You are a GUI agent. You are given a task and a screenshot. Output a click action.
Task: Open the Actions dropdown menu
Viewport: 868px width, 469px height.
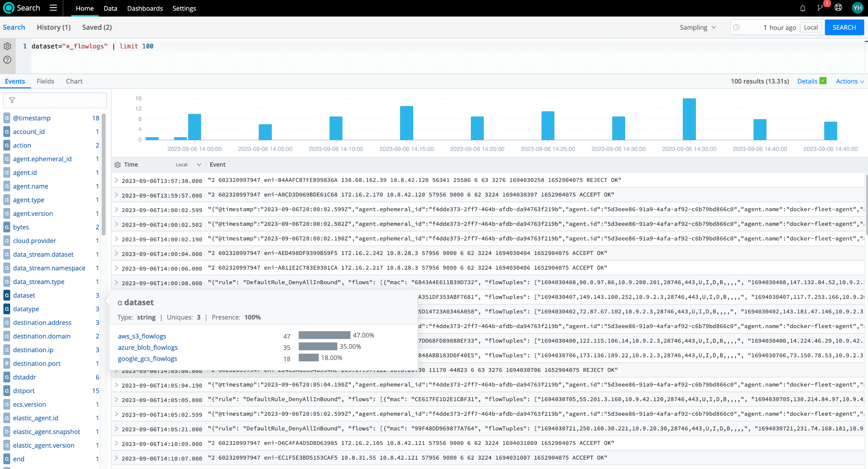pyautogui.click(x=849, y=81)
